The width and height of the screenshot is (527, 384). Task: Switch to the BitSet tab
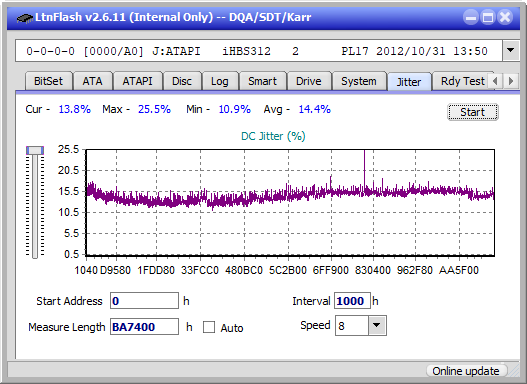(x=48, y=81)
